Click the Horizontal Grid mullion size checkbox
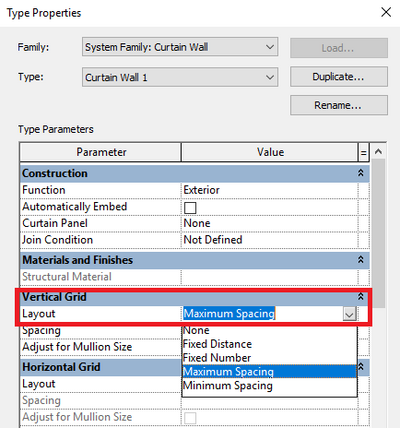 point(190,418)
